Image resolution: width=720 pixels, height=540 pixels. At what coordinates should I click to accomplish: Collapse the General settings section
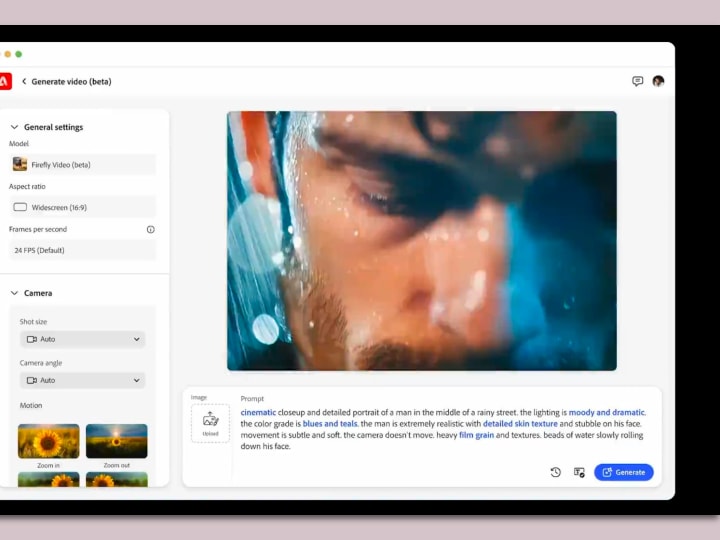click(14, 127)
